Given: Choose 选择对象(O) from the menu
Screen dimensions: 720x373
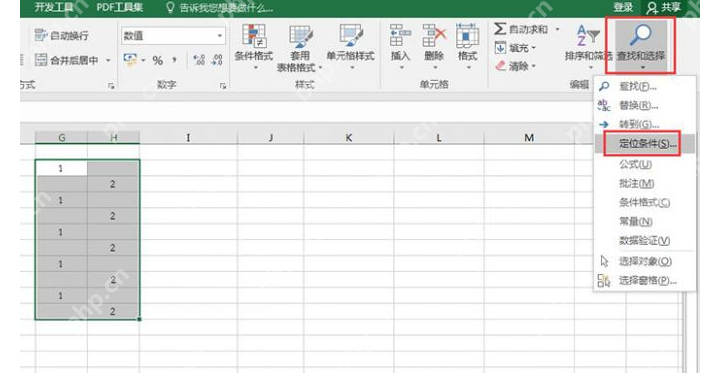Looking at the screenshot, I should (645, 261).
